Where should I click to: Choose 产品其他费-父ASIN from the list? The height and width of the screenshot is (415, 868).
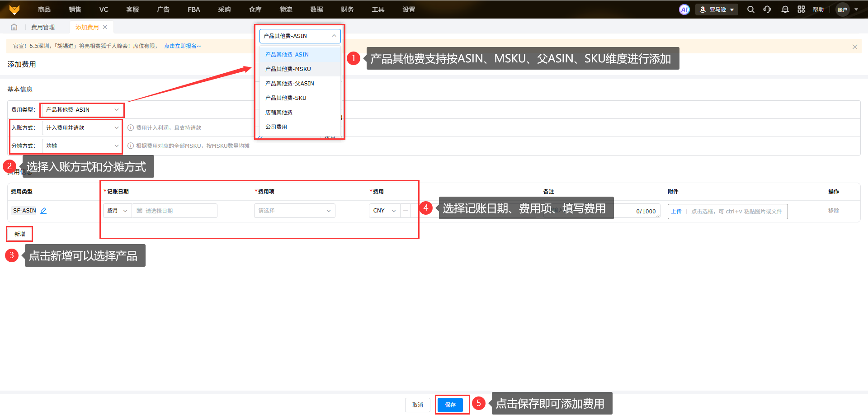(x=300, y=84)
